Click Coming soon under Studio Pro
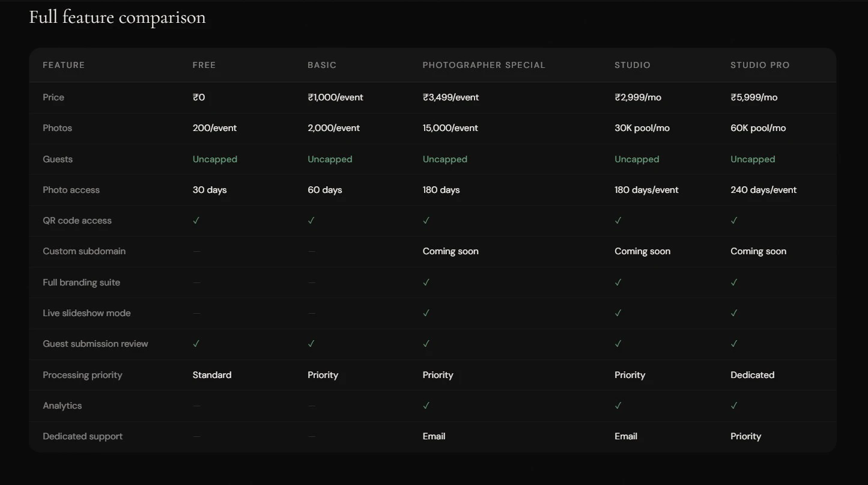The image size is (868, 485). tap(758, 251)
